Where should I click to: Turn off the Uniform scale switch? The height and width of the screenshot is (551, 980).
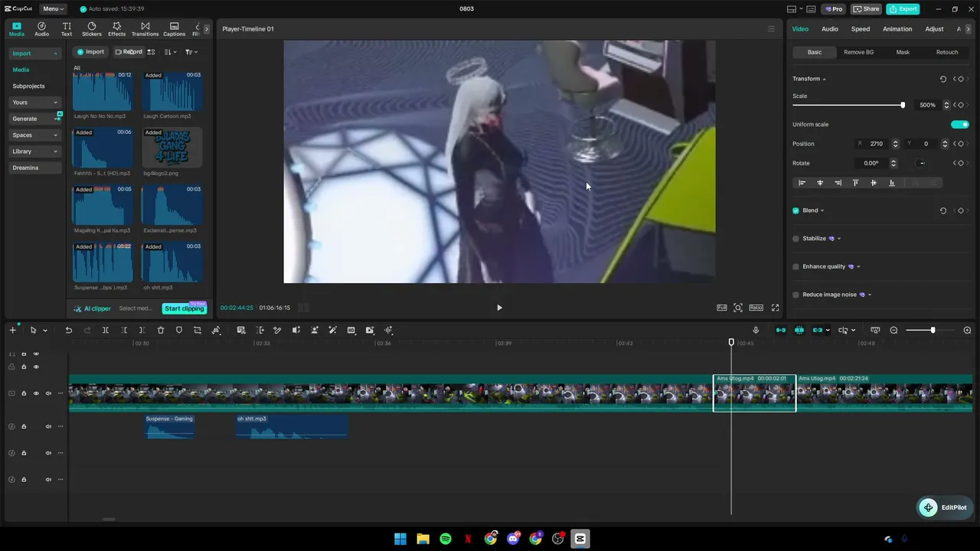[x=960, y=124]
